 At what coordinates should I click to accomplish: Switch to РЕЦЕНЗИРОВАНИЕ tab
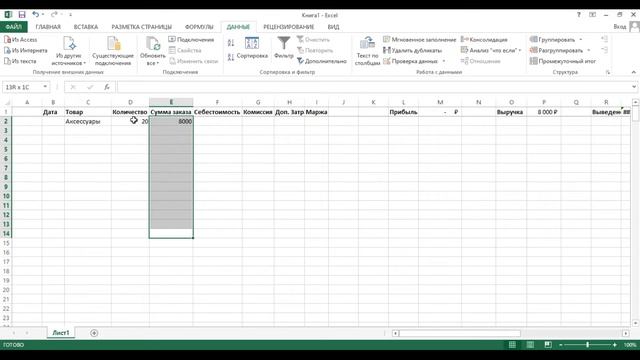(x=289, y=27)
